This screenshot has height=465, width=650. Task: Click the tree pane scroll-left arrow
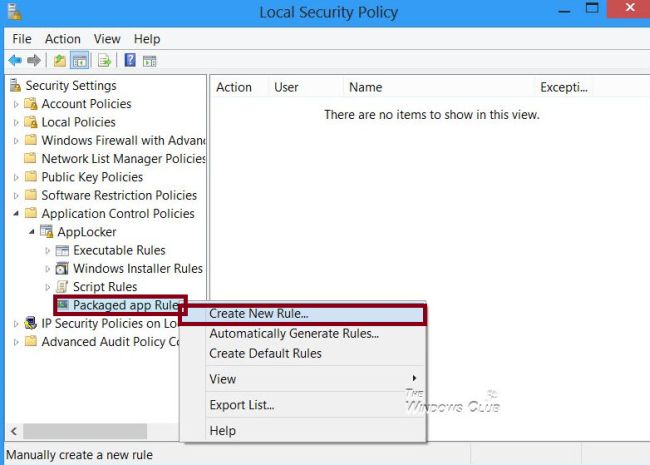(x=14, y=431)
